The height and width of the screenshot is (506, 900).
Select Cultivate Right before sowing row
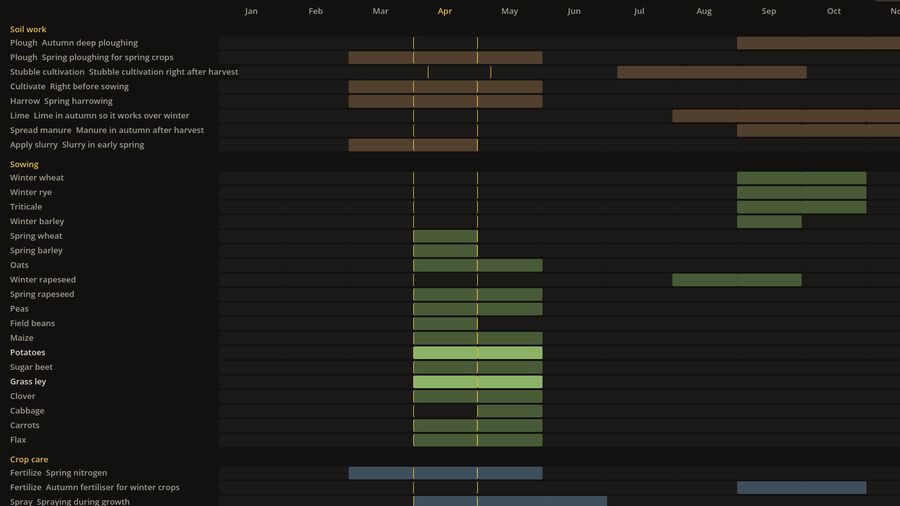click(69, 86)
